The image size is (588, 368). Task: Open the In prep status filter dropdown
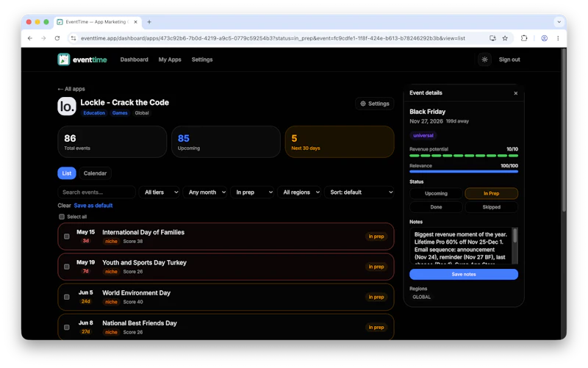[x=252, y=192]
